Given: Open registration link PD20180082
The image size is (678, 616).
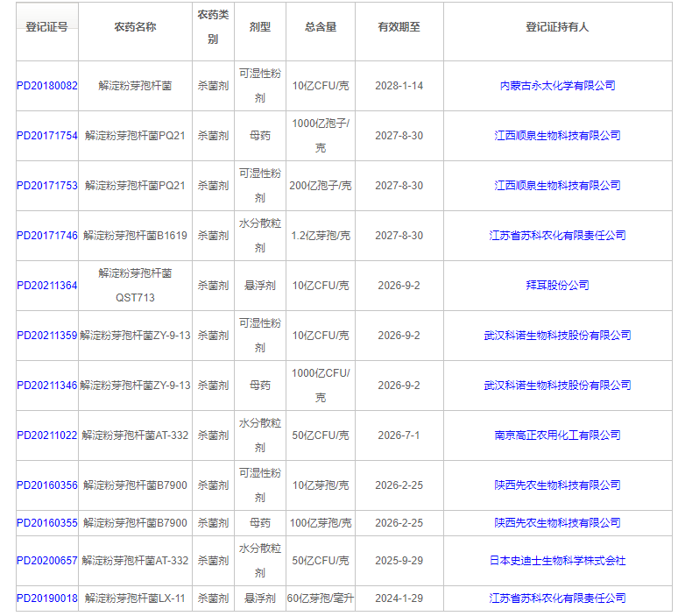Looking at the screenshot, I should pos(47,86).
